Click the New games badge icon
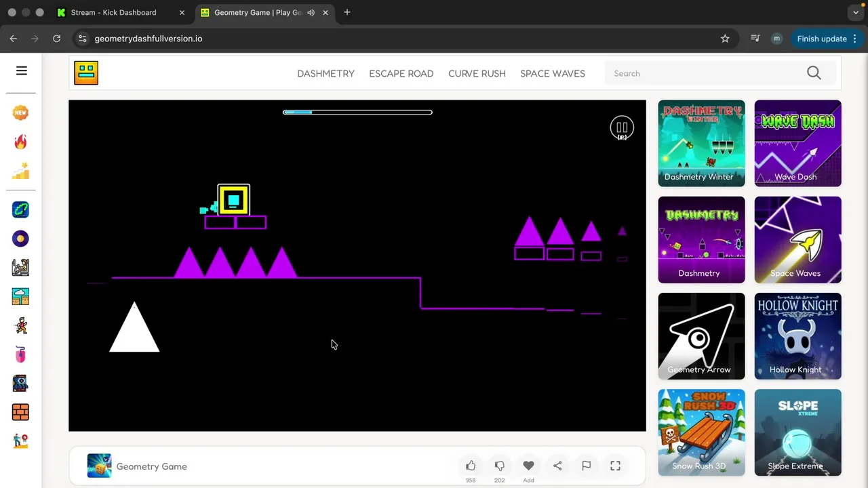 (20, 113)
